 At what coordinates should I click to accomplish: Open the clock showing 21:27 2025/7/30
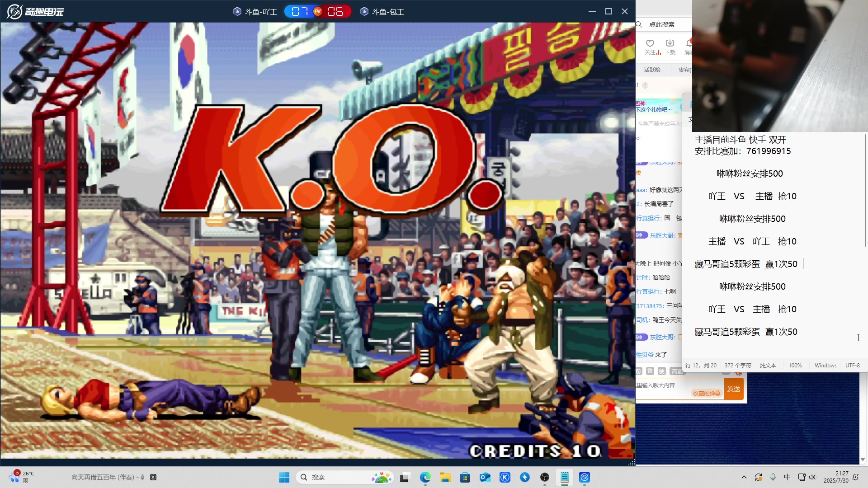point(835,477)
